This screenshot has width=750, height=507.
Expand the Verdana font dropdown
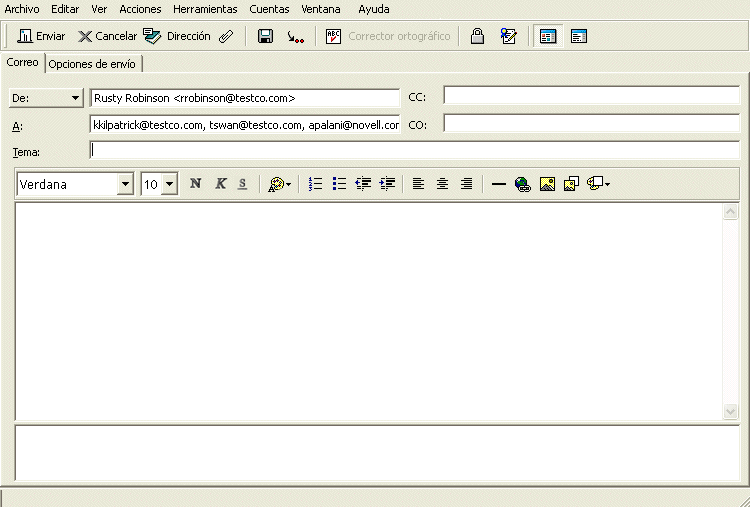pyautogui.click(x=125, y=184)
